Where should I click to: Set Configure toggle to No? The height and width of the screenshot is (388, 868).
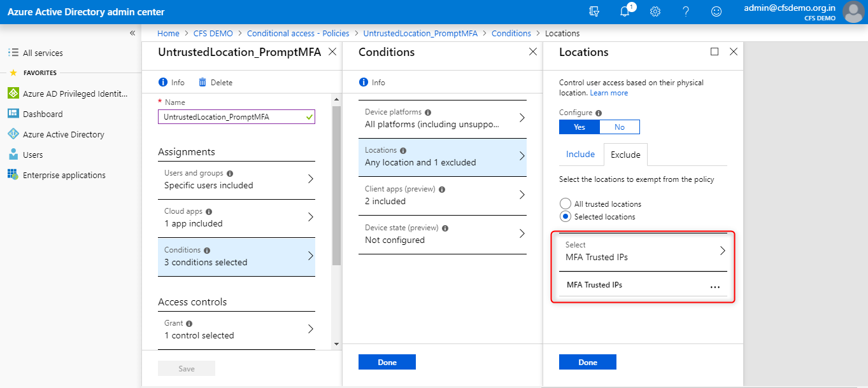[x=620, y=127]
